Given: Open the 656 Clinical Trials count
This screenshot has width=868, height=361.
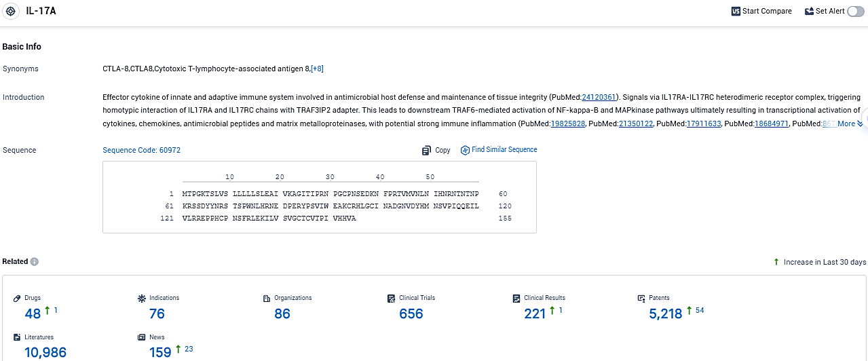Looking at the screenshot, I should pyautogui.click(x=411, y=313).
